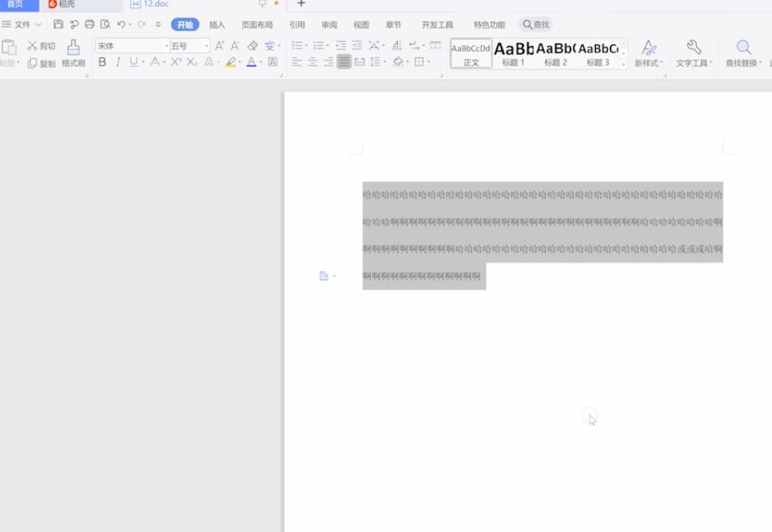Clear formatting with the eraser icon
Image resolution: width=772 pixels, height=532 pixels.
[x=252, y=46]
